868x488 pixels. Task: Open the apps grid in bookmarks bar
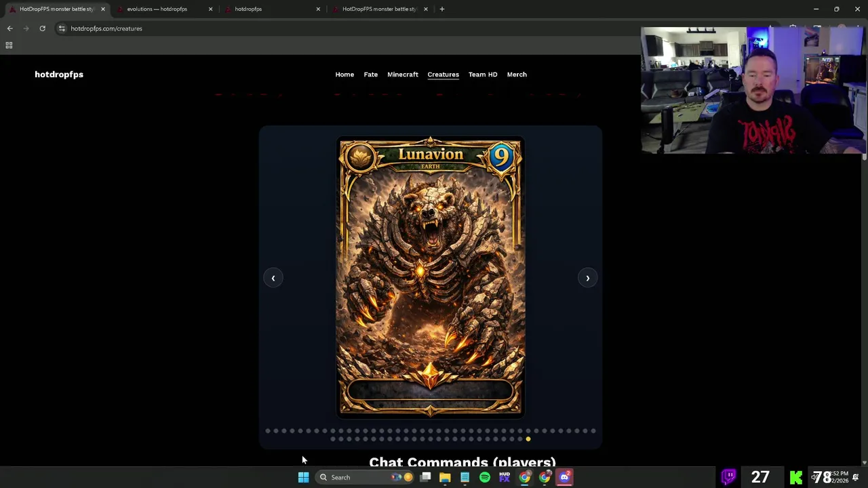9,45
